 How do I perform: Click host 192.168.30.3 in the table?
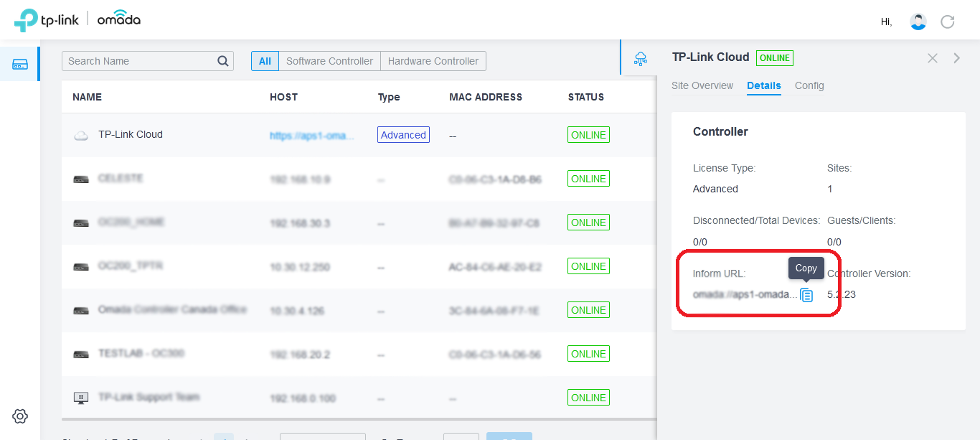point(300,223)
